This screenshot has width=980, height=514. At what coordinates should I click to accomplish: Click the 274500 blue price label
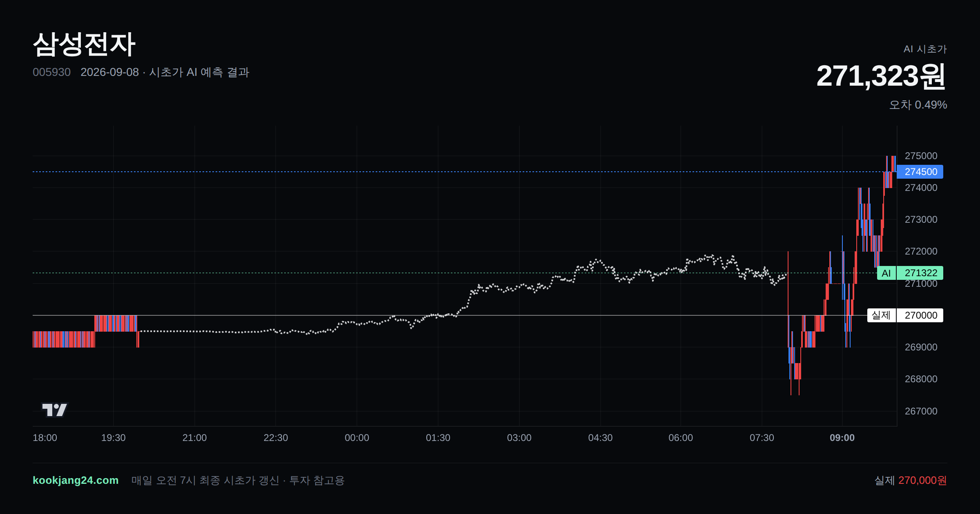coord(920,172)
